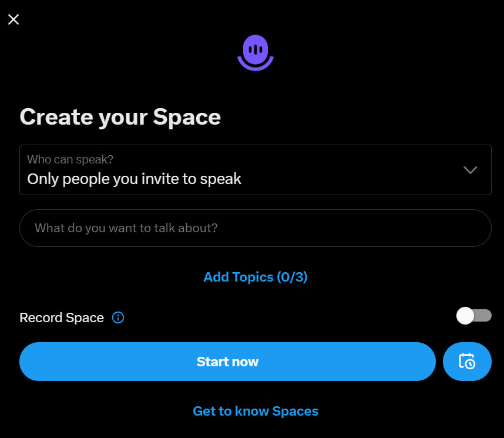Open the speaker options selection menu
This screenshot has width=504, height=438.
[256, 170]
